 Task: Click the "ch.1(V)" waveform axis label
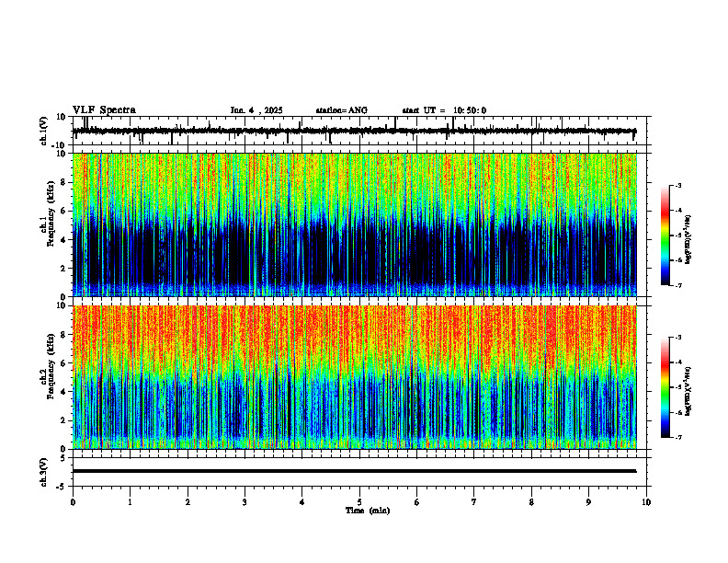pos(44,131)
